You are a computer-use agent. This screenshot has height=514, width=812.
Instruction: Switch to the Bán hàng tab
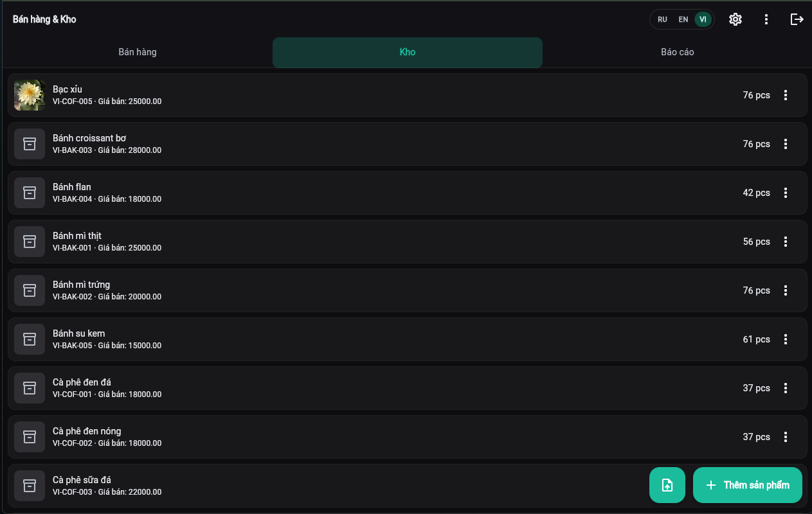pyautogui.click(x=138, y=52)
